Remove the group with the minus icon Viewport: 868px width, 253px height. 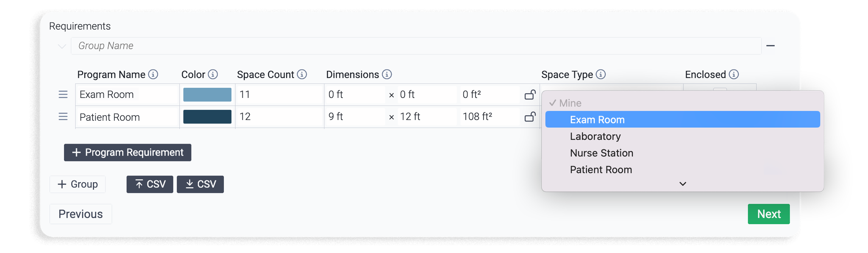tap(771, 46)
